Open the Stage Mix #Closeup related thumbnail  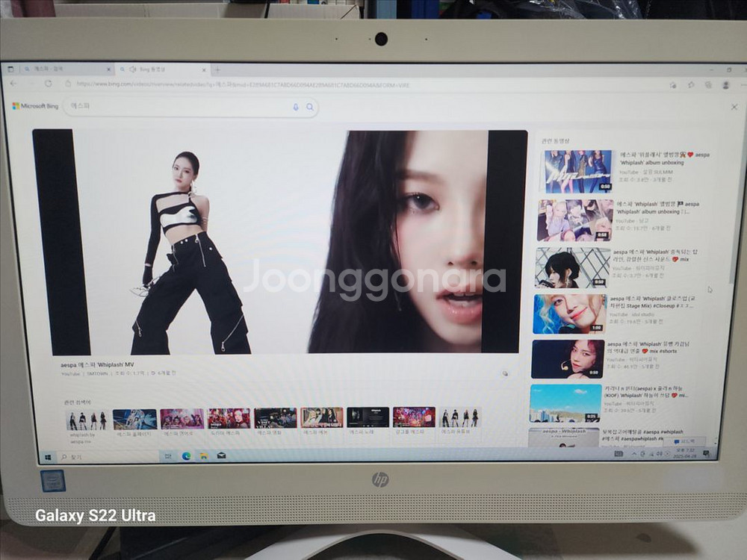pyautogui.click(x=569, y=314)
